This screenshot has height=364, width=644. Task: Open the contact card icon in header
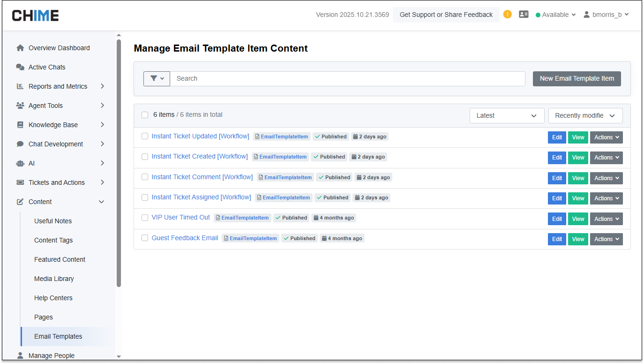coord(524,15)
